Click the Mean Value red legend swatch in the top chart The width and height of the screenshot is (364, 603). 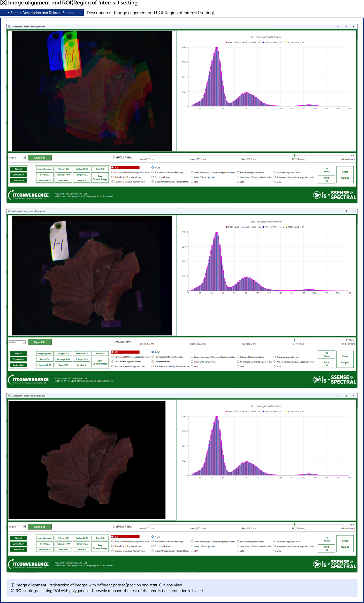226,42
